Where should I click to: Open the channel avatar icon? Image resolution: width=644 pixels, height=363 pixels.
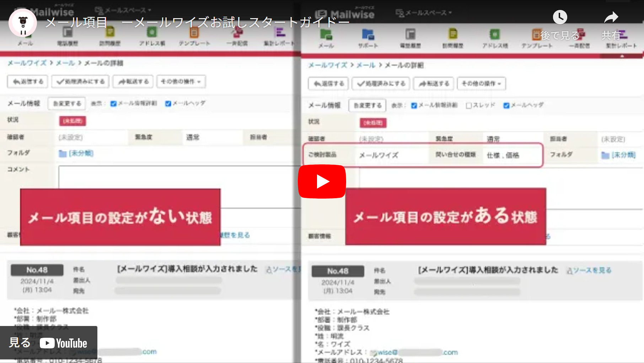23,23
